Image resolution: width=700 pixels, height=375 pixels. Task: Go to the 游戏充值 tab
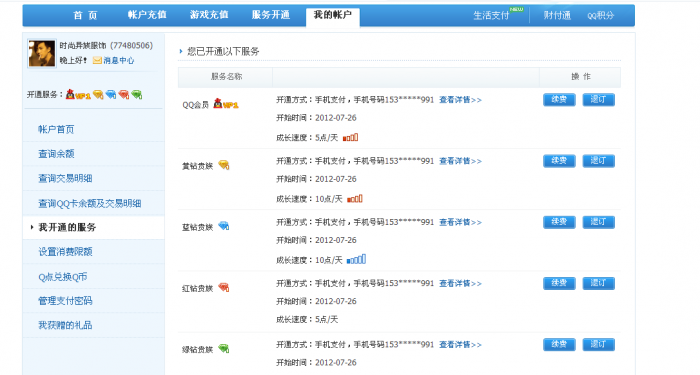[209, 15]
